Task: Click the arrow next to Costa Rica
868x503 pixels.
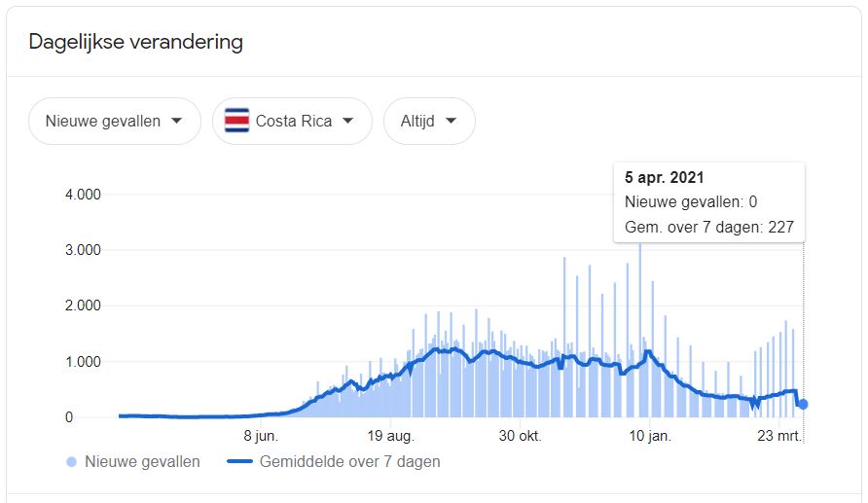Action: pyautogui.click(x=347, y=121)
